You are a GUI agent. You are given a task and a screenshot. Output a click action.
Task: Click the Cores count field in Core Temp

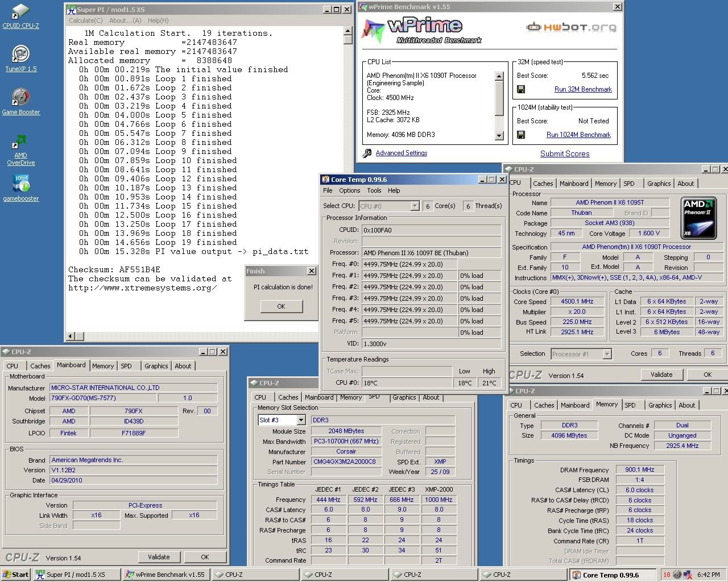428,206
